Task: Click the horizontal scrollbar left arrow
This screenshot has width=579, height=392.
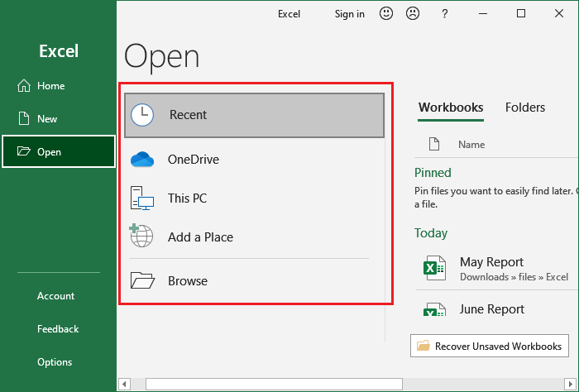Action: coord(124,385)
